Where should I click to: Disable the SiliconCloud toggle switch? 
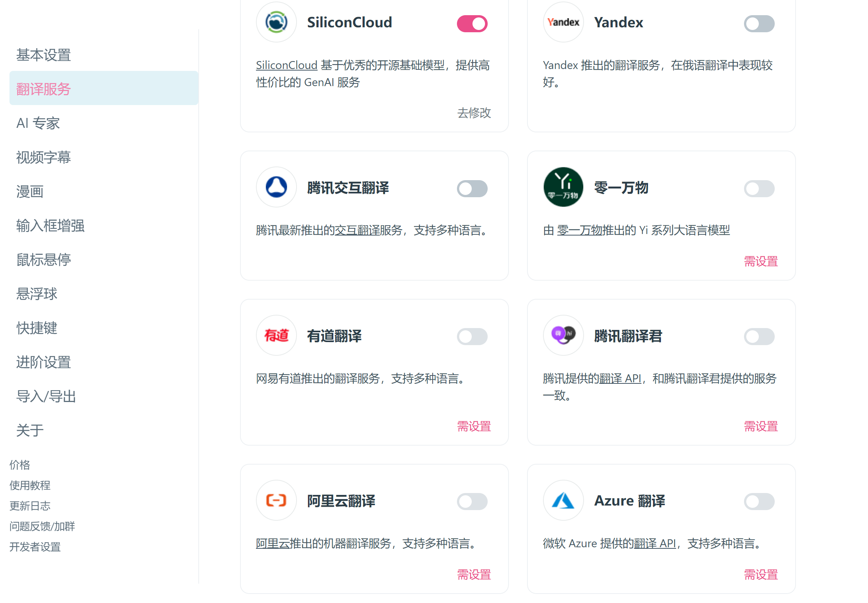point(472,24)
